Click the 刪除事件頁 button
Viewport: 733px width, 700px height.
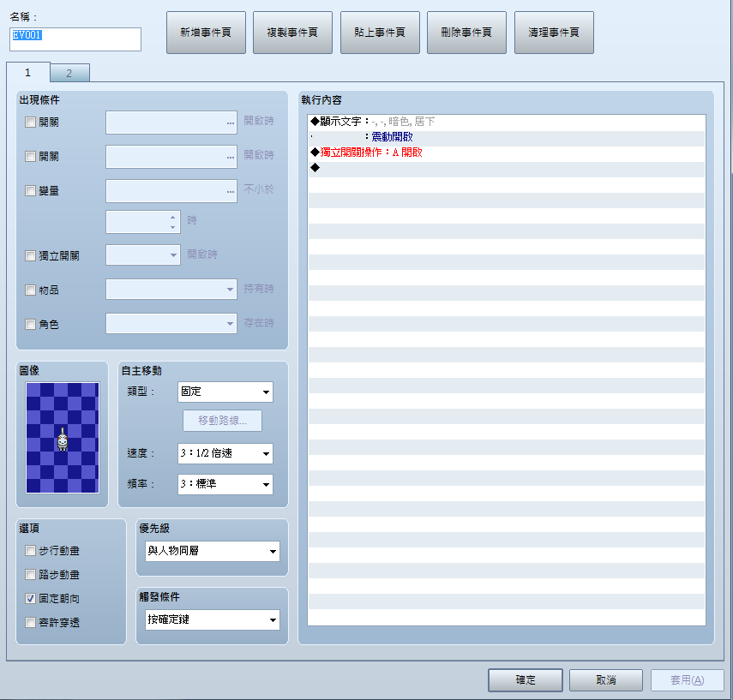coord(466,33)
